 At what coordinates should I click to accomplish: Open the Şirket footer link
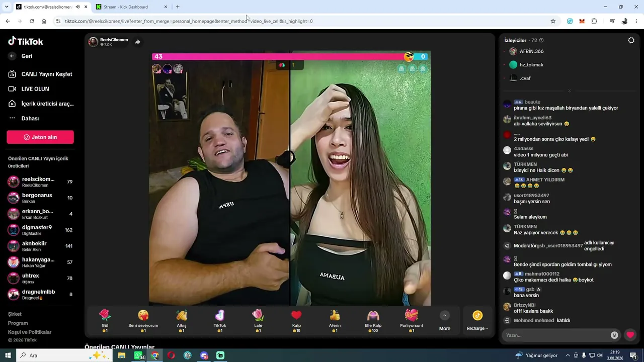pos(15,314)
